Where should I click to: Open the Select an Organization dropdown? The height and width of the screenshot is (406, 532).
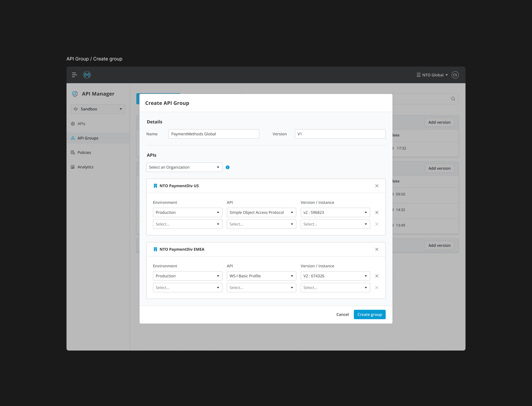coord(184,167)
